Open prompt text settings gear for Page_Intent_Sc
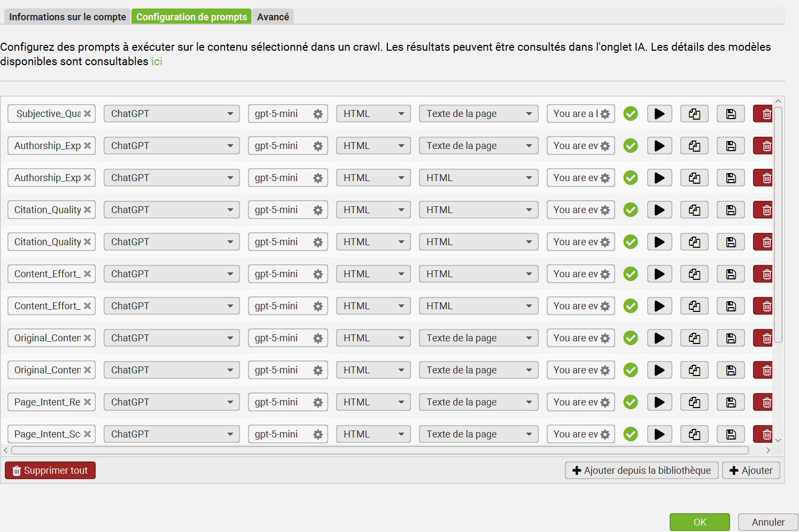 pyautogui.click(x=605, y=434)
